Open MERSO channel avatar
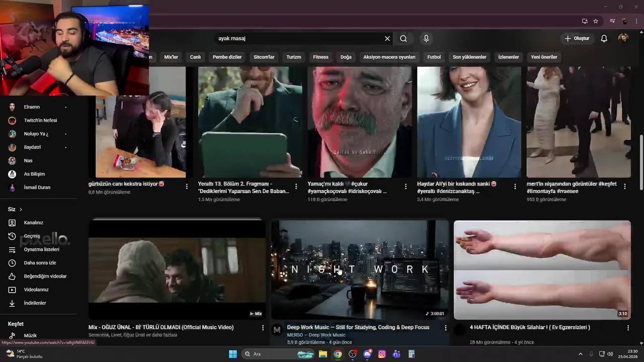This screenshot has height=362, width=644. click(x=277, y=330)
